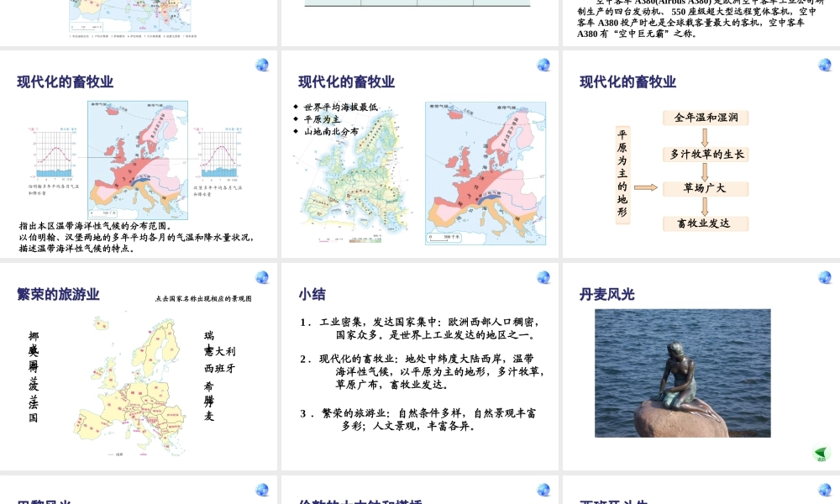
Task: Click 意大利 country name on tourism slide
Action: point(219,351)
